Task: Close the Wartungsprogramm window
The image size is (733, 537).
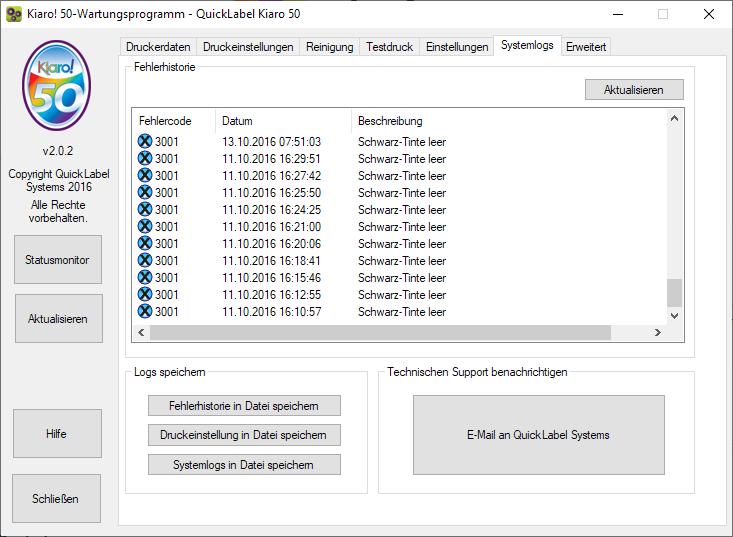Action: 709,14
